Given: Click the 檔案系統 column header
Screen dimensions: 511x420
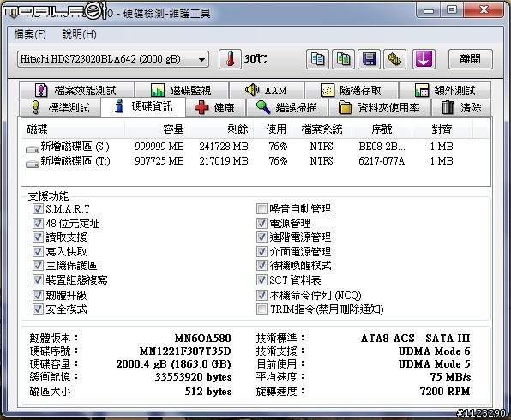Looking at the screenshot, I should pyautogui.click(x=322, y=129).
